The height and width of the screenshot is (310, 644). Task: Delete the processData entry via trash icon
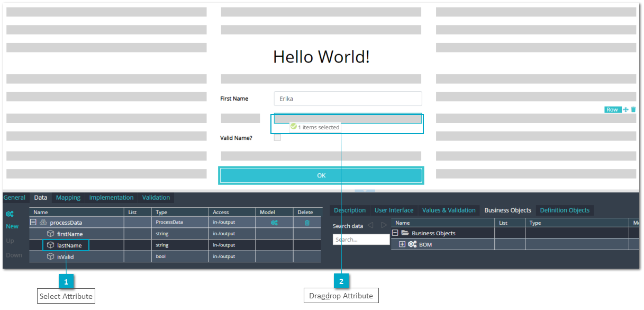point(307,223)
